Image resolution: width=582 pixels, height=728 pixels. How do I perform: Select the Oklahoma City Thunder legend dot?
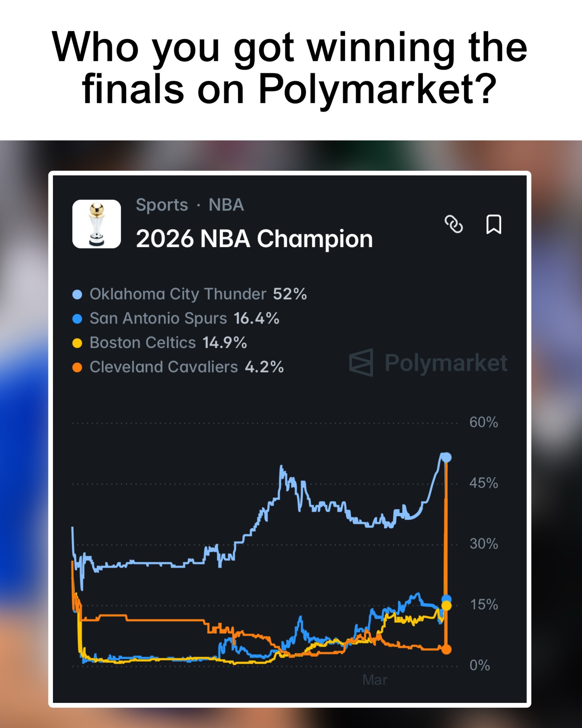(77, 294)
